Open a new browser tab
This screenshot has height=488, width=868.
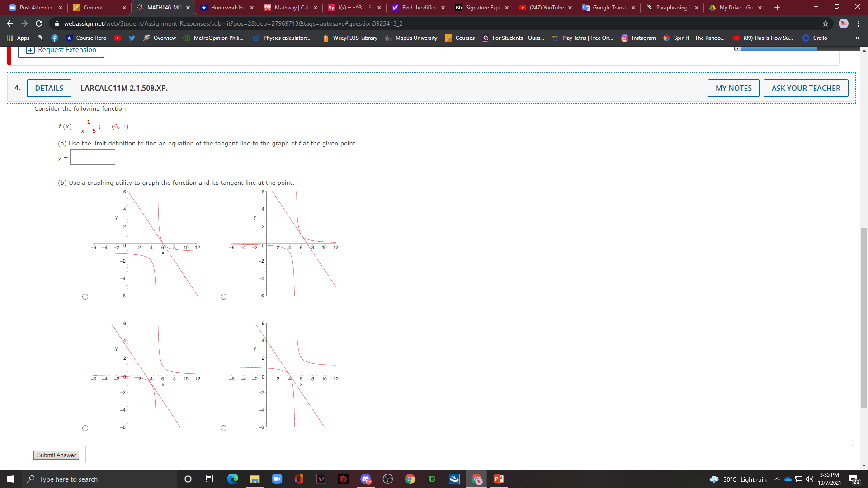(x=777, y=8)
